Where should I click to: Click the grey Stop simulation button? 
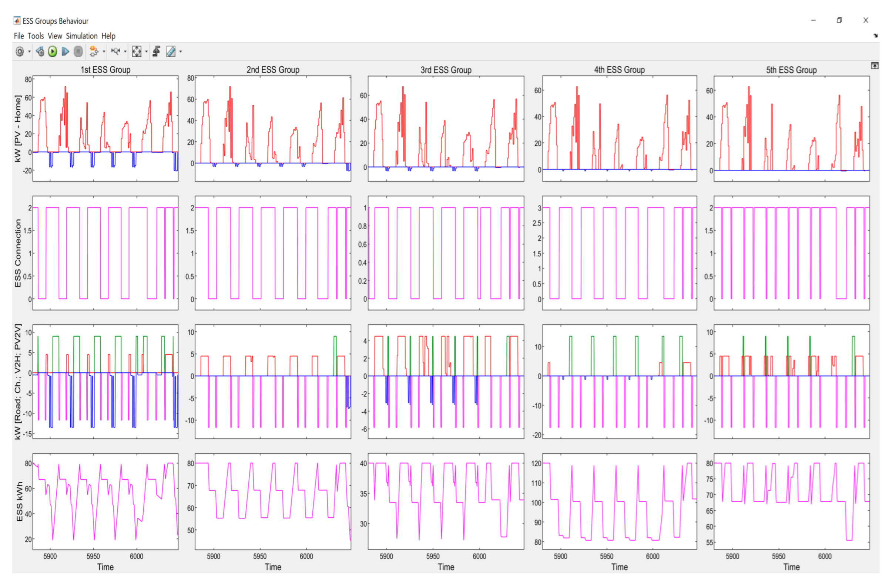coord(78,51)
